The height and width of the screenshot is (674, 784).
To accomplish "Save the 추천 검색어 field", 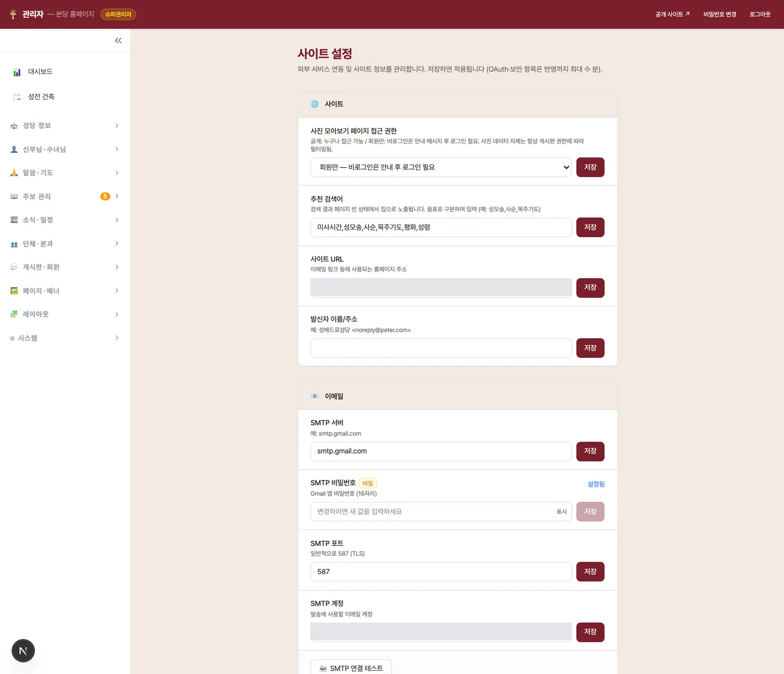I will coord(590,227).
